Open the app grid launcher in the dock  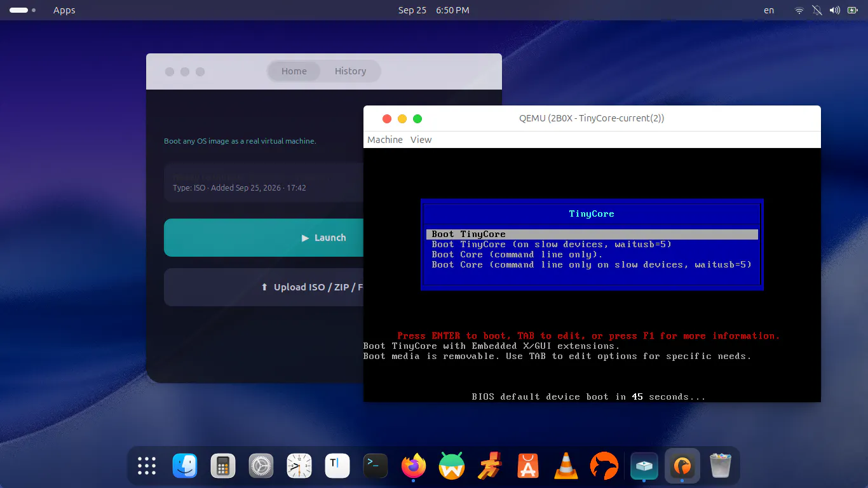click(x=147, y=466)
